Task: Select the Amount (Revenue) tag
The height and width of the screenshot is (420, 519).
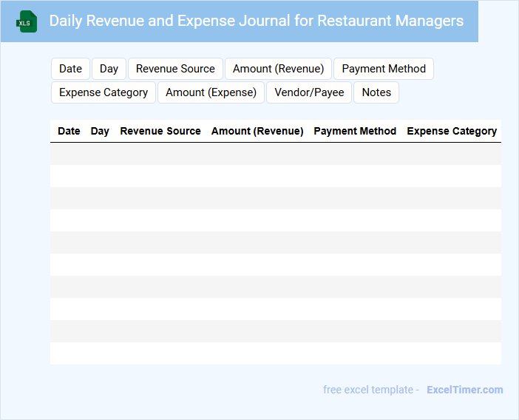Action: (x=278, y=69)
